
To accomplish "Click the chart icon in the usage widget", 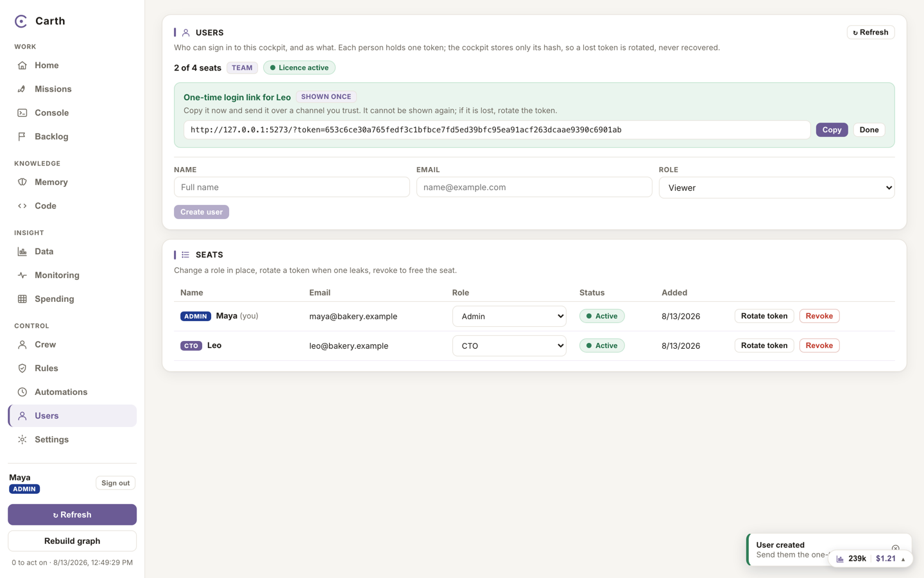I will pos(840,559).
